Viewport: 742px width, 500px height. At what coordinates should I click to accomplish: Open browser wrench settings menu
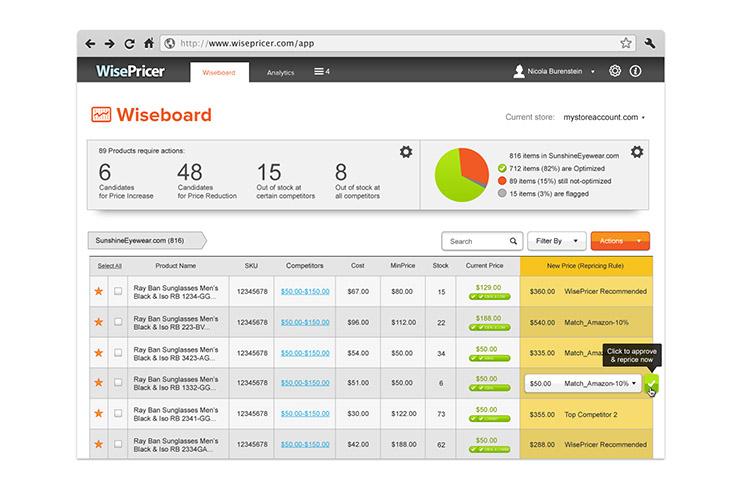tap(650, 44)
